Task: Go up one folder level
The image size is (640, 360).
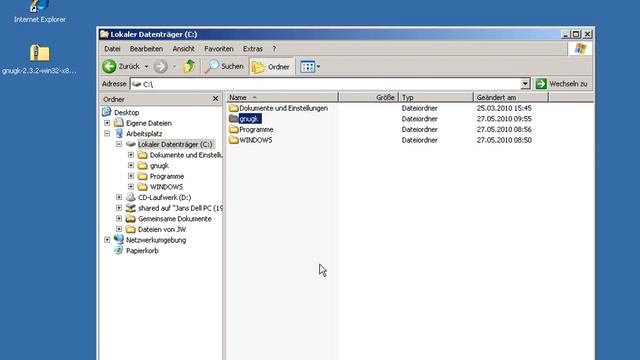Action: click(189, 66)
